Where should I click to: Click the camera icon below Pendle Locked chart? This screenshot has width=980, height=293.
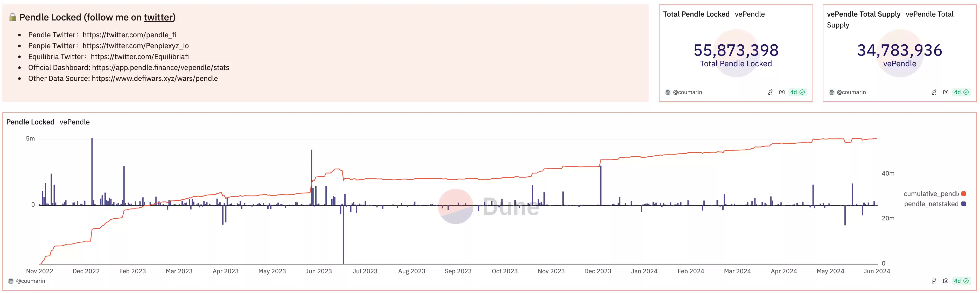coord(946,281)
